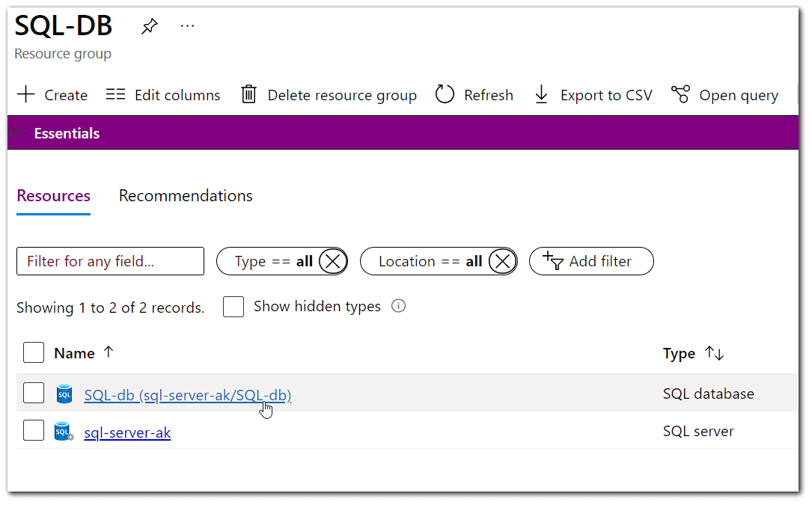Remove the Type filter using its X
This screenshot has width=812, height=505.
click(x=333, y=260)
